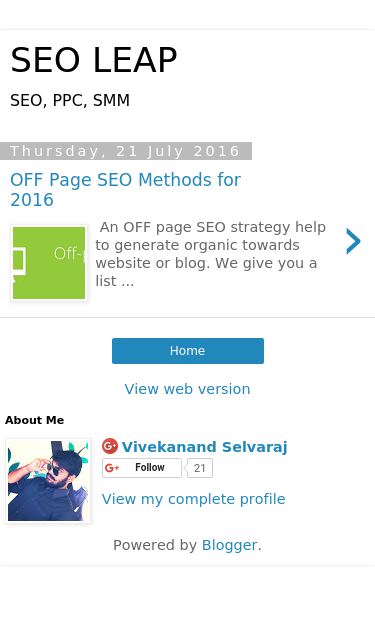Click the SEO LEAP blog title

click(x=94, y=60)
